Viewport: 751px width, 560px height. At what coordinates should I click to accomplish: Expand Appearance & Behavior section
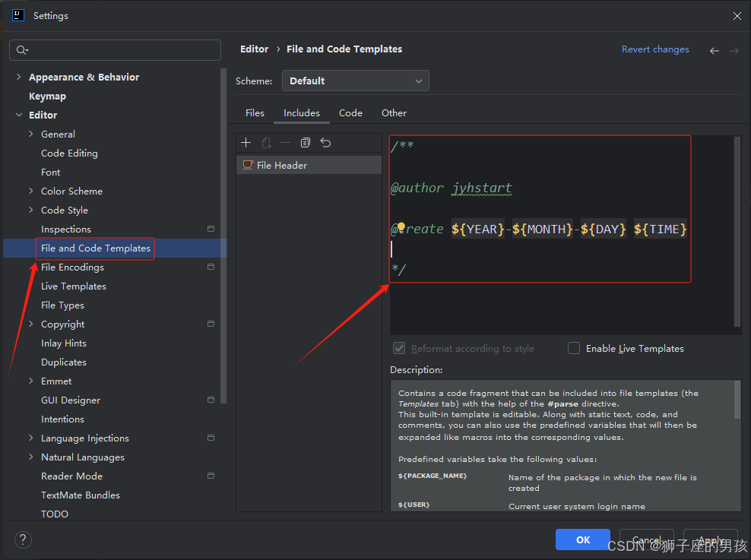pos(19,77)
